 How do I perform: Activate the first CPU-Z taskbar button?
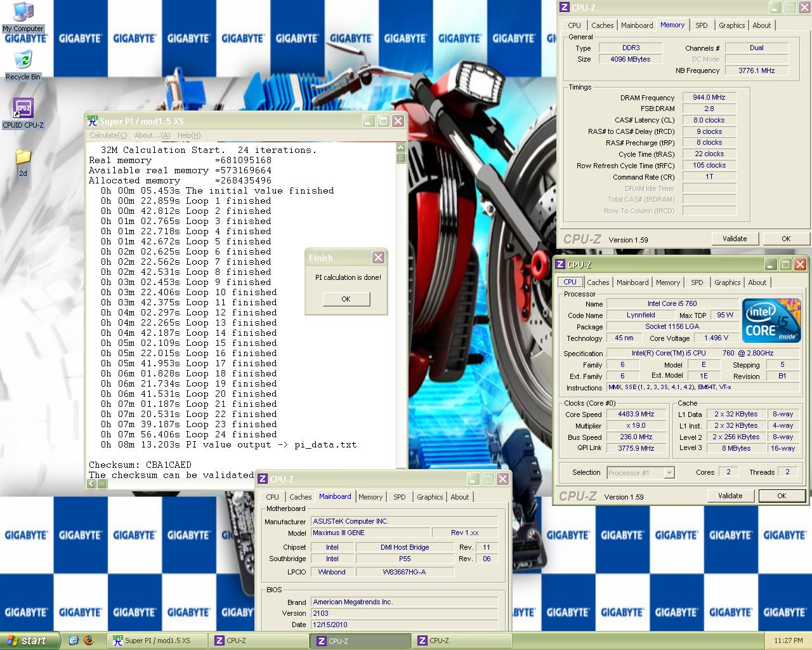259,641
